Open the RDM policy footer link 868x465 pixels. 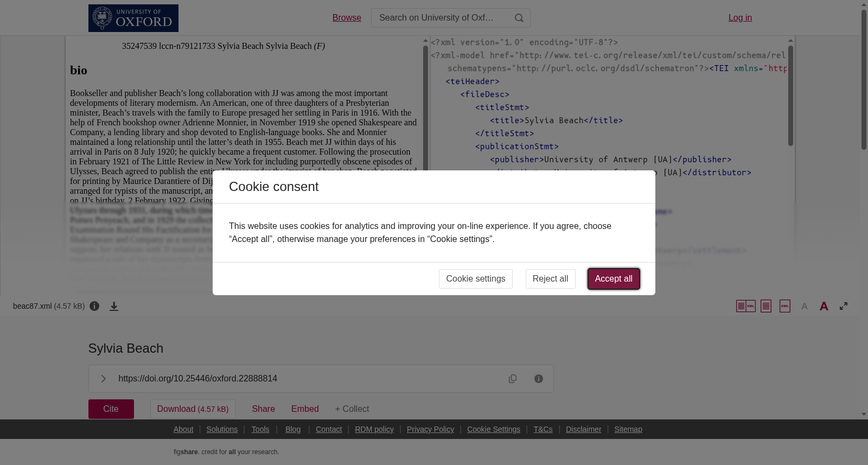(x=374, y=429)
